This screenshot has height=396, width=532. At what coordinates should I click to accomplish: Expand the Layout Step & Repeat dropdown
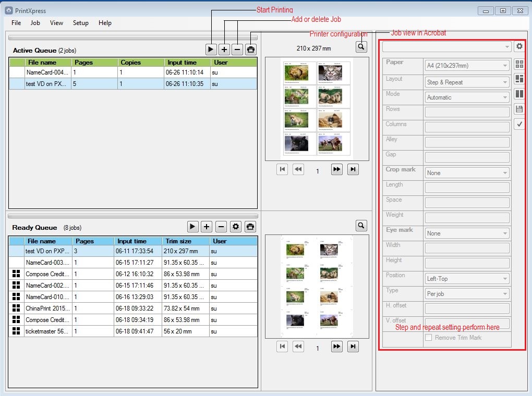[x=467, y=82]
